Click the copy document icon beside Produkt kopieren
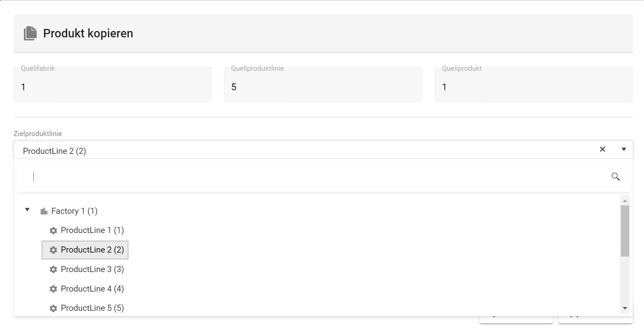Image resolution: width=644 pixels, height=331 pixels. tap(30, 33)
